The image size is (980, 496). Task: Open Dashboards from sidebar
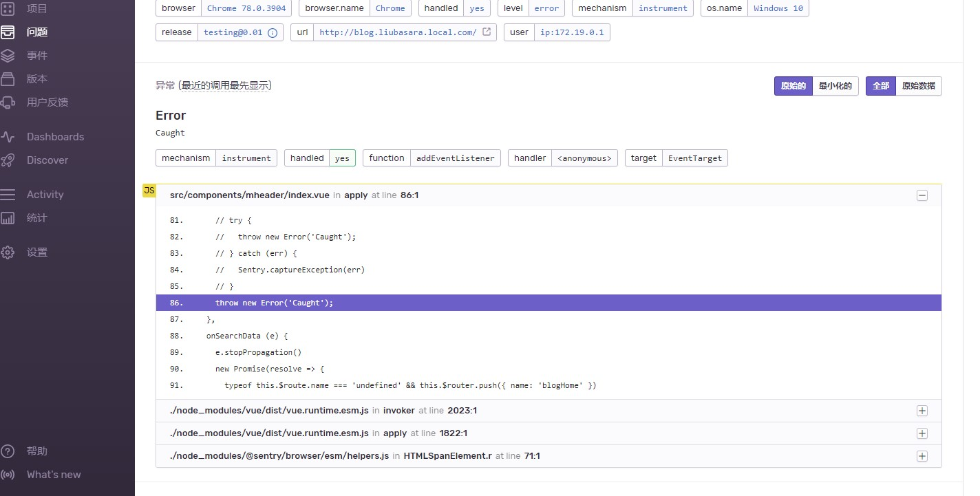[55, 136]
